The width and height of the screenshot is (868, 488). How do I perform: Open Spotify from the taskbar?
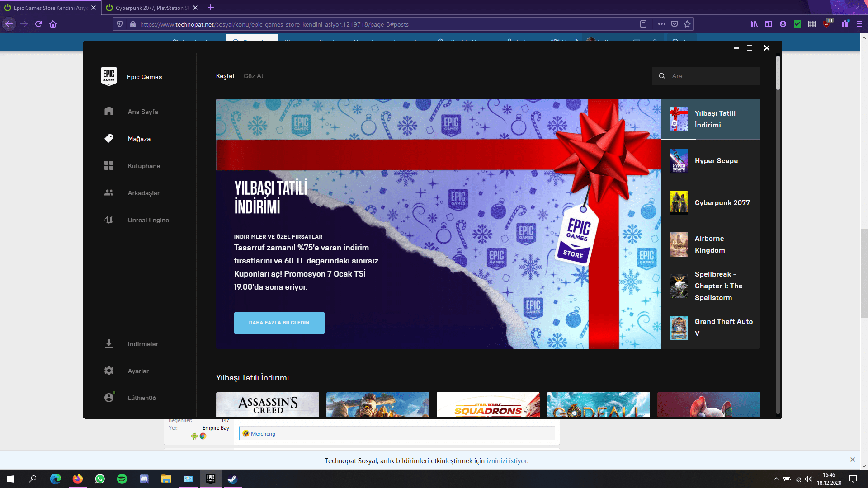122,479
